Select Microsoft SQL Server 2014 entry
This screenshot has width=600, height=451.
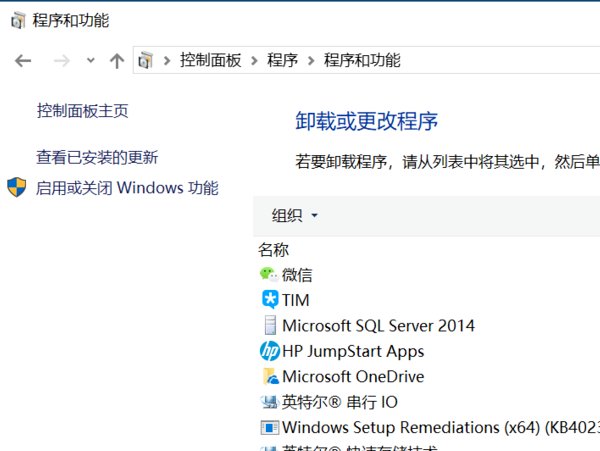tap(378, 326)
